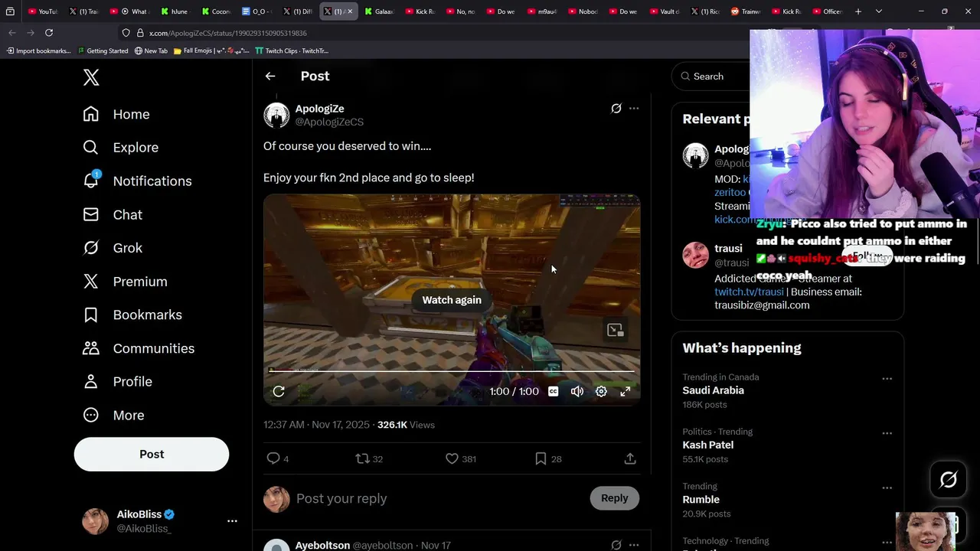This screenshot has width=980, height=551.
Task: Open ellipsis for Rumble trend
Action: (x=887, y=487)
